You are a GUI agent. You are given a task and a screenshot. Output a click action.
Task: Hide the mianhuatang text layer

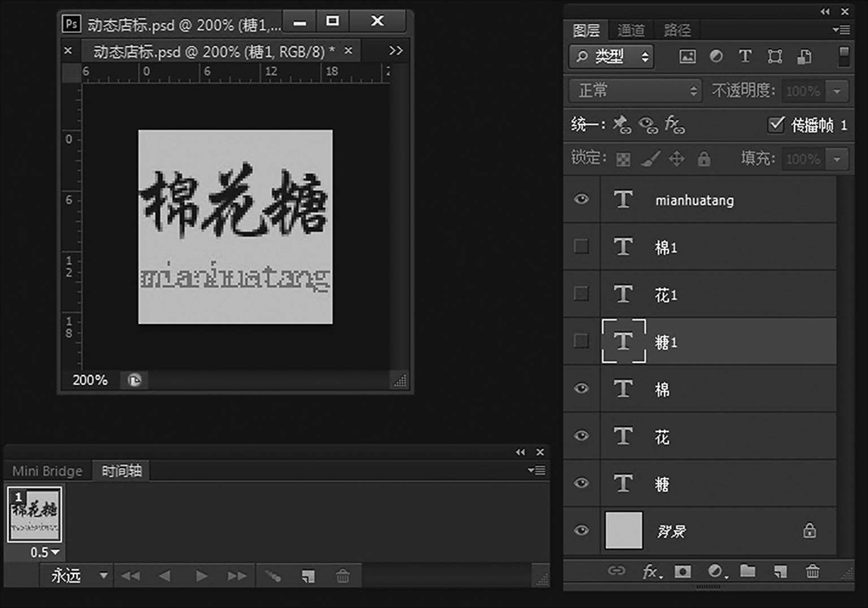tap(581, 199)
